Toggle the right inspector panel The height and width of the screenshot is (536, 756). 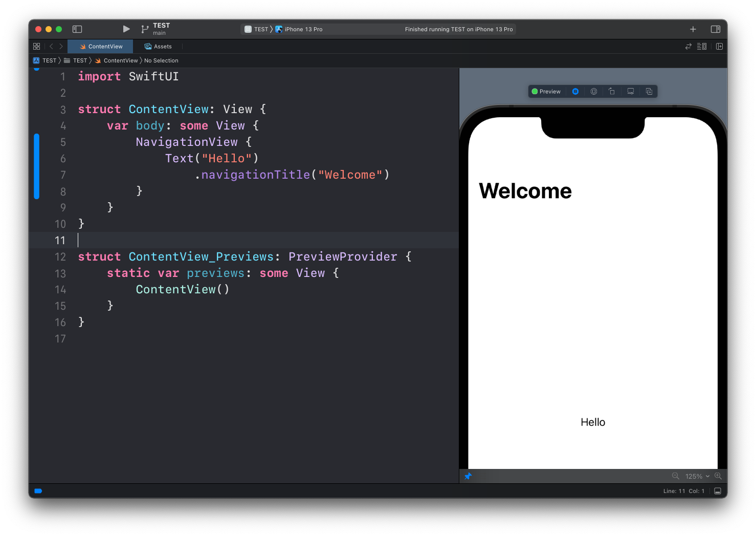(x=716, y=29)
